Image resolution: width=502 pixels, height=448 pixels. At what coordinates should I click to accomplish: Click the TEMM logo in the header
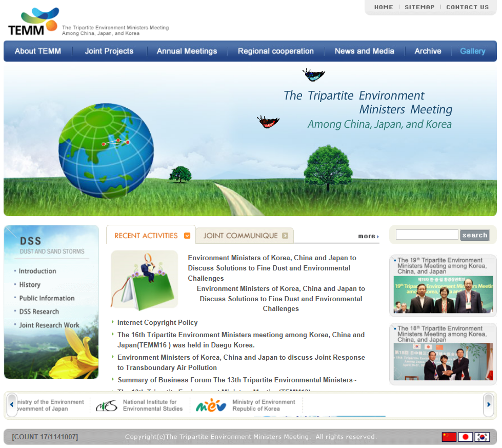[x=33, y=22]
